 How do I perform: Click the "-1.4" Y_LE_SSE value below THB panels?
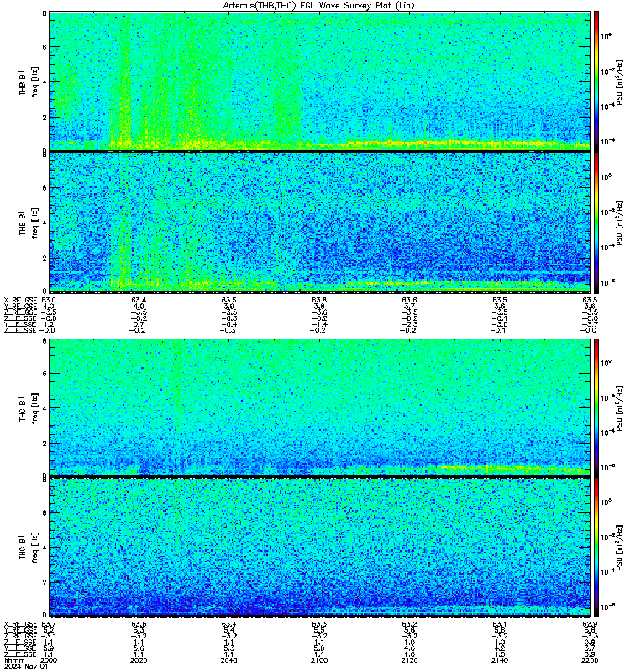click(318, 324)
